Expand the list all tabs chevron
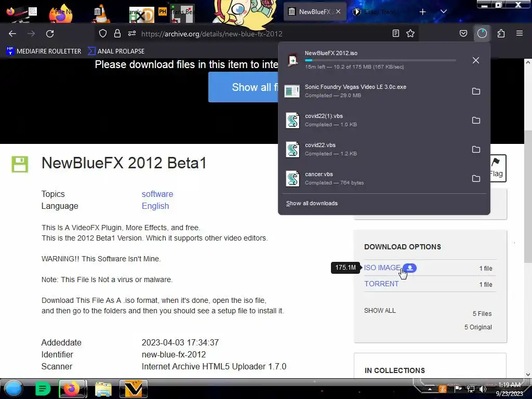The width and height of the screenshot is (532, 399). [x=444, y=12]
